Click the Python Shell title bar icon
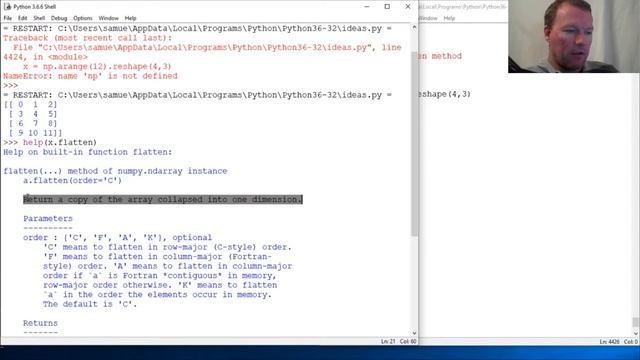The image size is (640, 360). coord(7,7)
